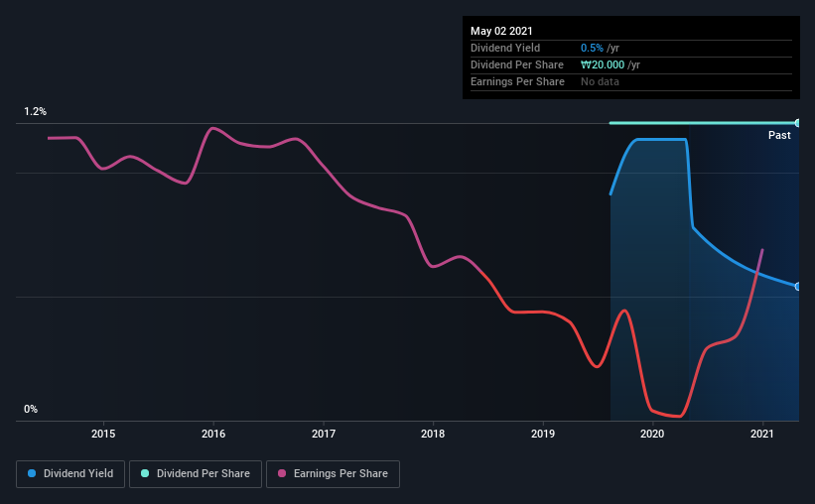The width and height of the screenshot is (815, 504).
Task: Select the 2018 x-axis label
Action: (433, 434)
